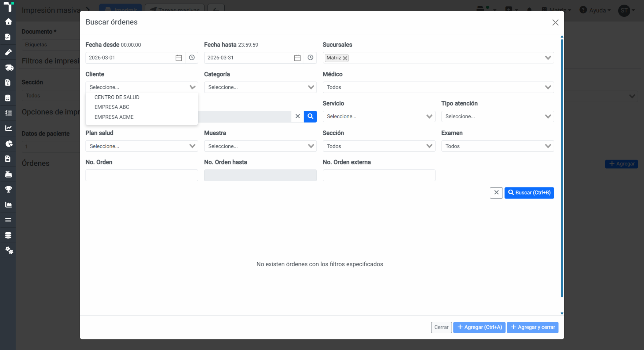Open the Médico dropdown

tap(438, 87)
